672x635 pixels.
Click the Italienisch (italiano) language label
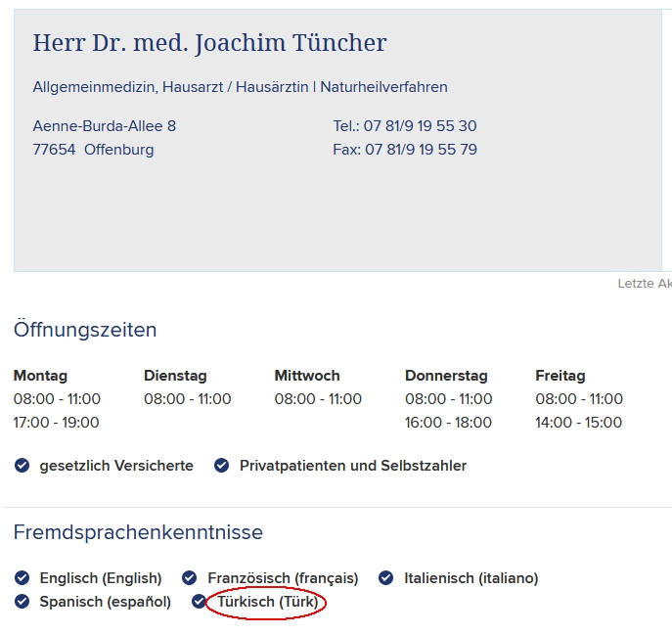pyautogui.click(x=471, y=578)
